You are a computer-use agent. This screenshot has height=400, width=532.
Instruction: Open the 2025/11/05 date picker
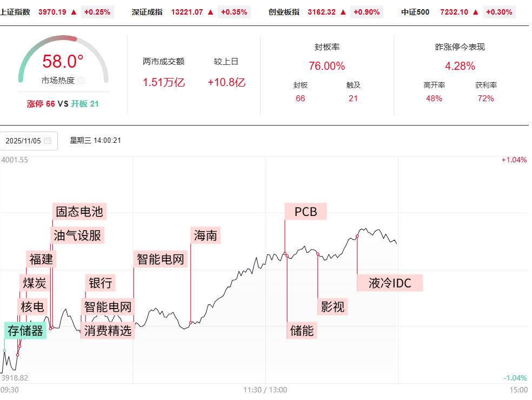point(28,141)
